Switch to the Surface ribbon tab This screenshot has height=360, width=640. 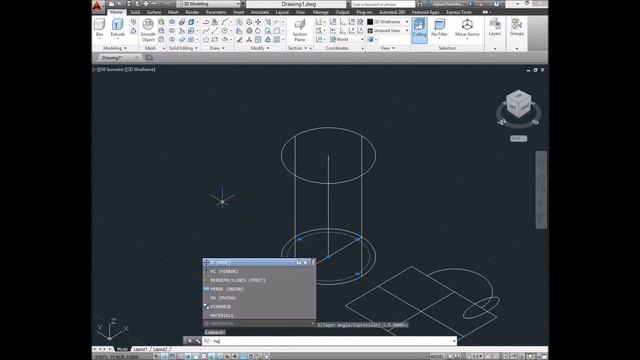154,12
